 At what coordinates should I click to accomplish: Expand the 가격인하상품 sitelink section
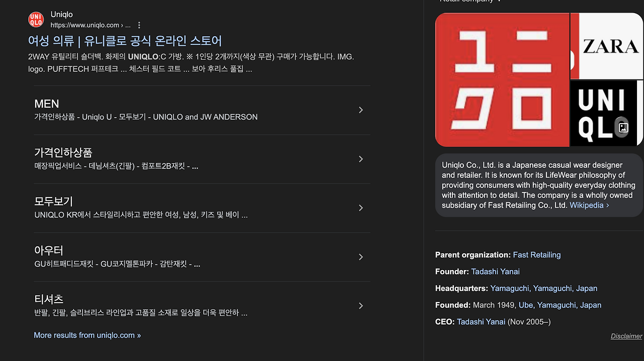coord(361,158)
